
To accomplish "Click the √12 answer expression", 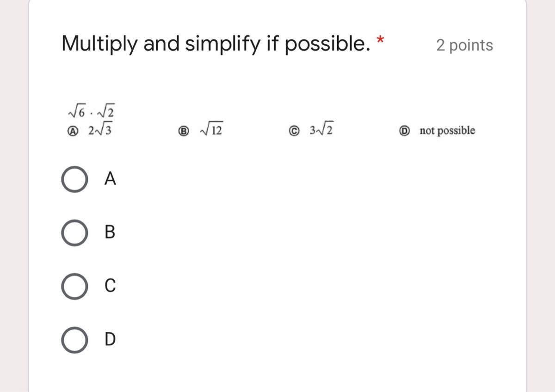I will (x=211, y=131).
